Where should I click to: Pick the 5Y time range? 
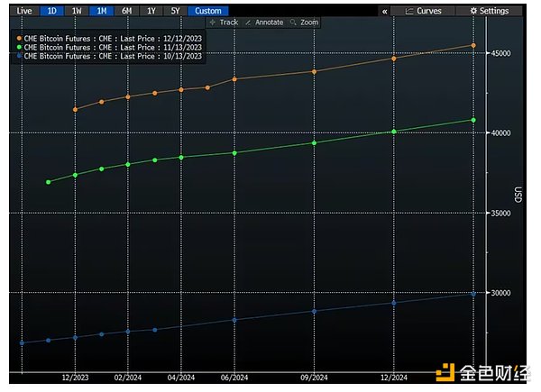[175, 11]
